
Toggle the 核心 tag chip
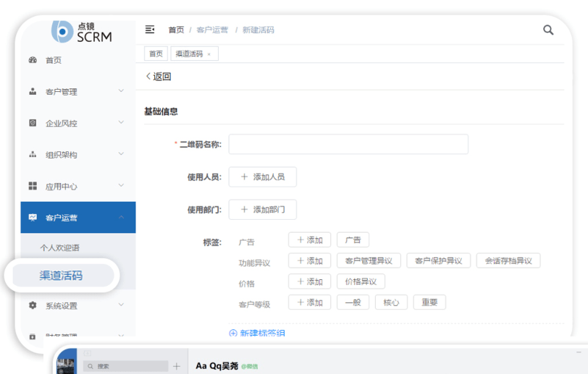click(x=391, y=302)
